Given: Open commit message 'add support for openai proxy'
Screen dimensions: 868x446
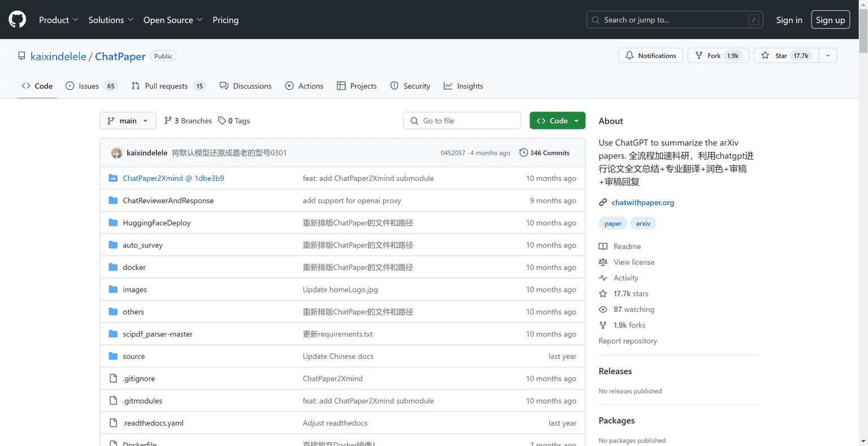Looking at the screenshot, I should (x=351, y=201).
